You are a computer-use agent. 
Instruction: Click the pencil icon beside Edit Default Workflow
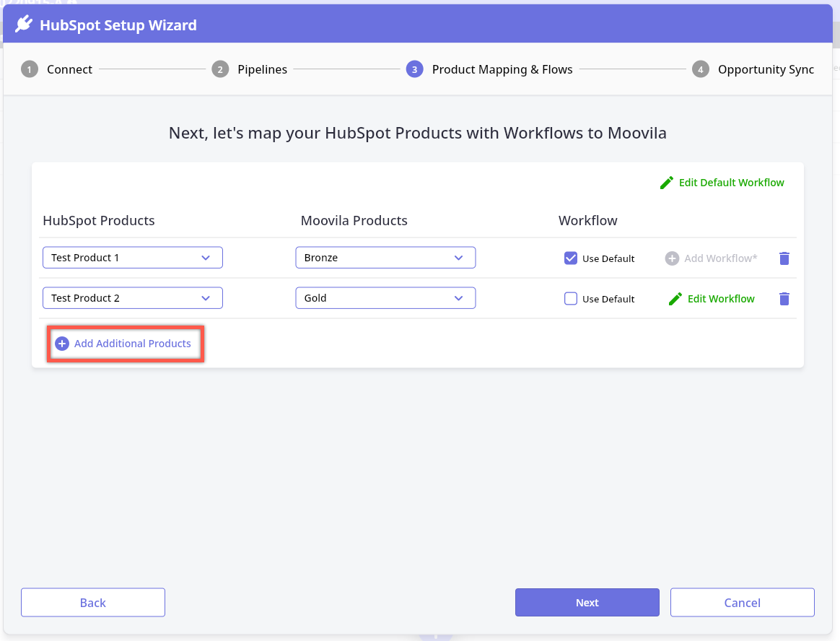pos(667,183)
